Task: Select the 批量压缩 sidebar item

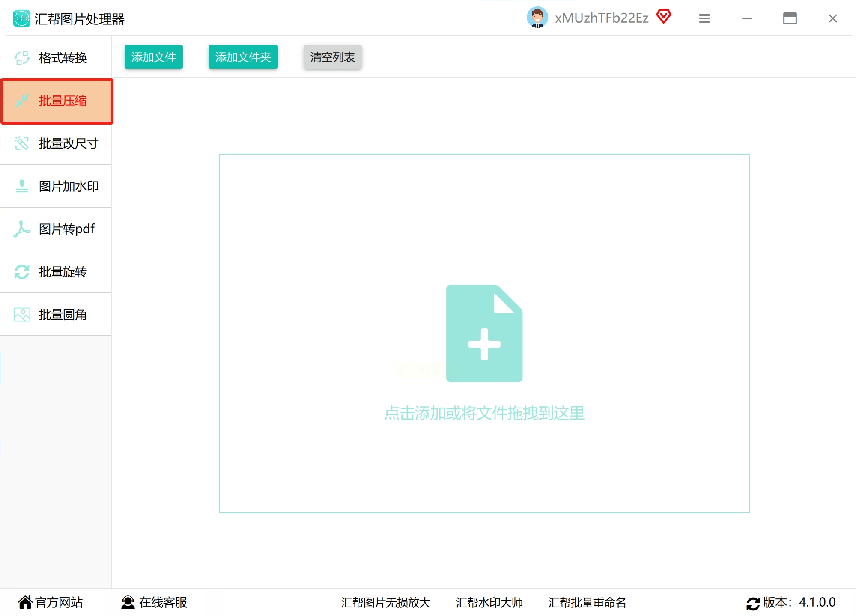Action: (57, 101)
